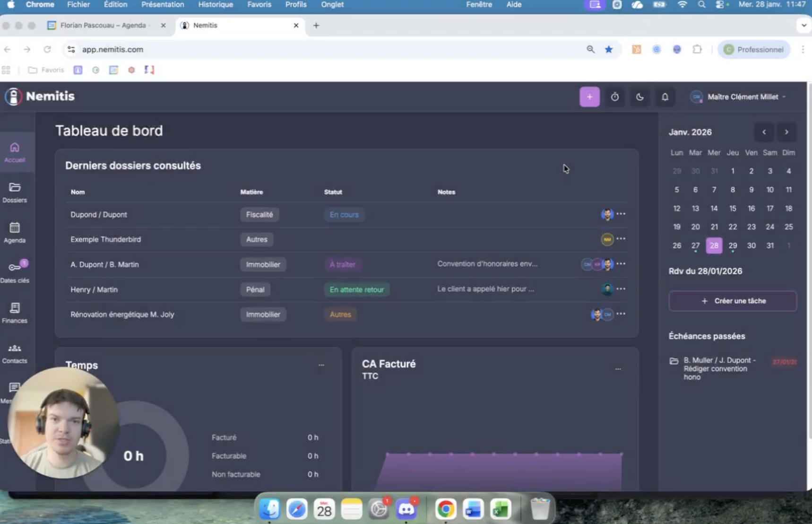Viewport: 812px width, 524px height.
Task: Open the CA Facturé widget options menu
Action: 618,369
